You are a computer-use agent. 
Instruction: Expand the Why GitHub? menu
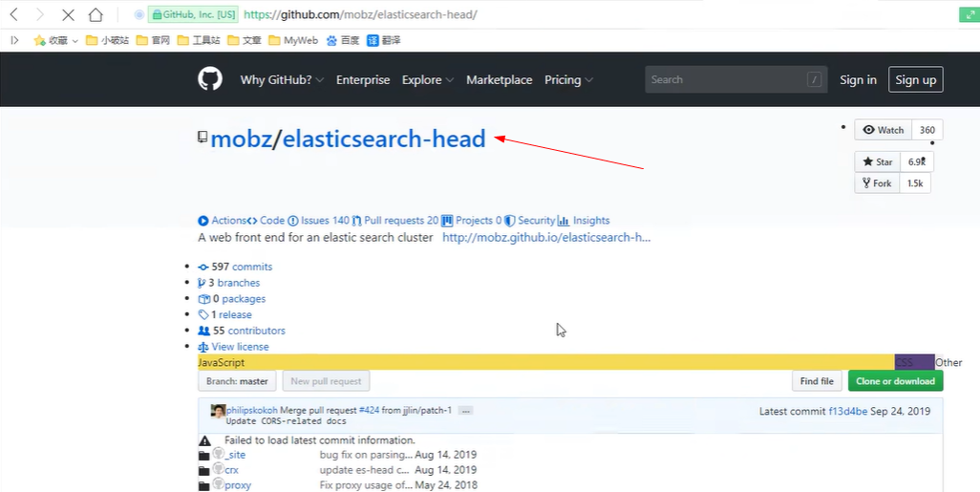pyautogui.click(x=282, y=80)
